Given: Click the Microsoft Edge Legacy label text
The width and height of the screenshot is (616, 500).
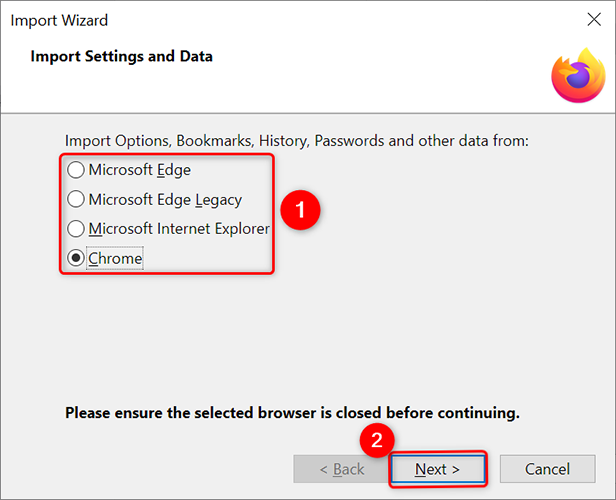Looking at the screenshot, I should [x=165, y=199].
